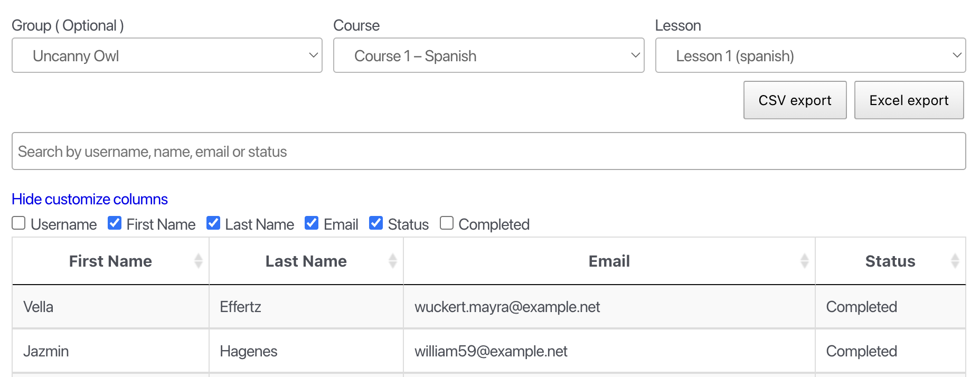Disable the Email column checkbox
The width and height of the screenshot is (980, 377).
(x=312, y=223)
